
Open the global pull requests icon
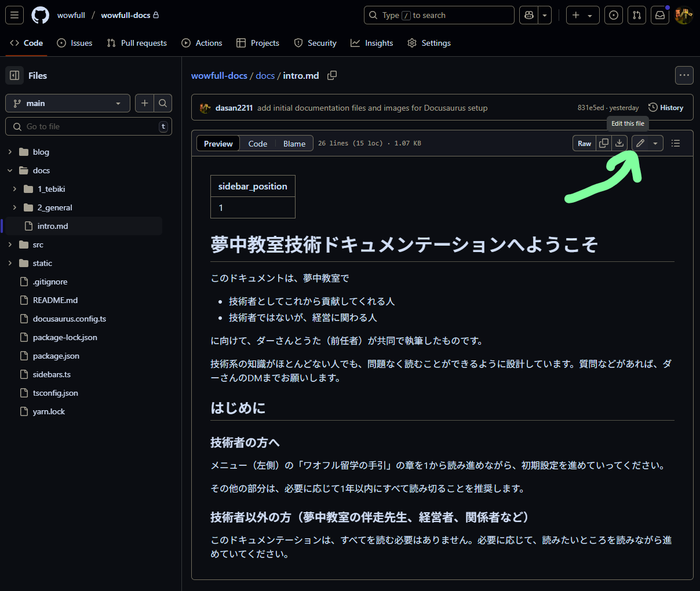tap(636, 14)
